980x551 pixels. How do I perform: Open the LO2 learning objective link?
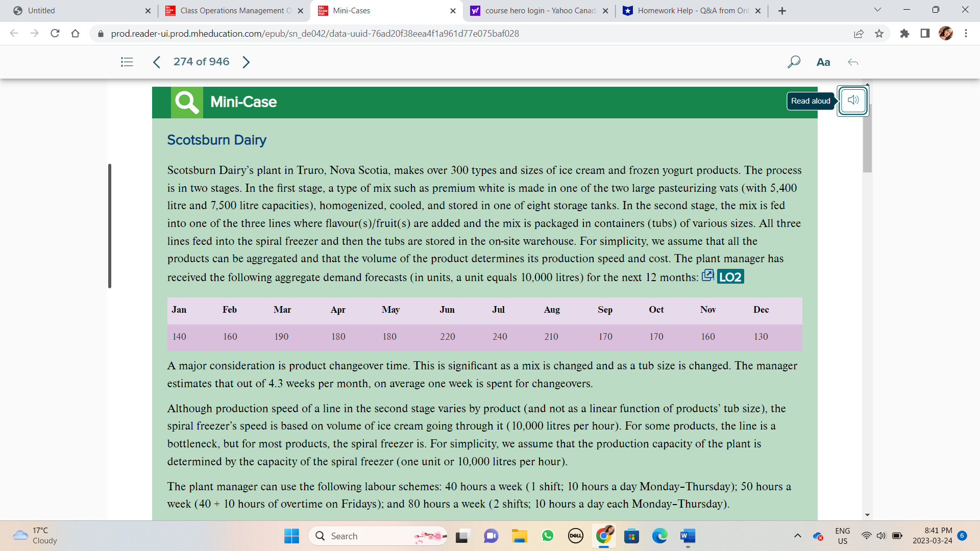point(730,276)
